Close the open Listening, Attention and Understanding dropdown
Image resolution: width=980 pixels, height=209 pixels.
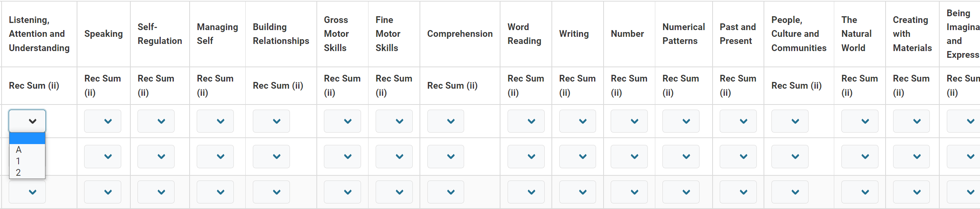27,121
